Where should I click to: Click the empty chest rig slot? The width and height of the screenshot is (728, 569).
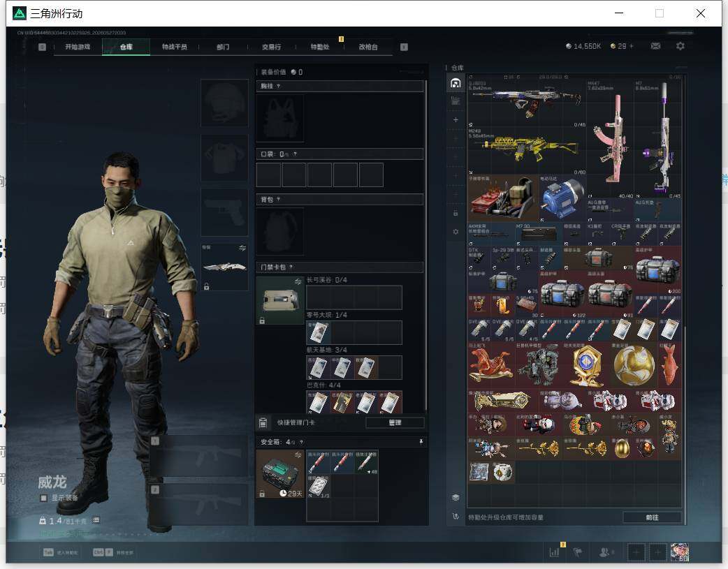pos(280,119)
